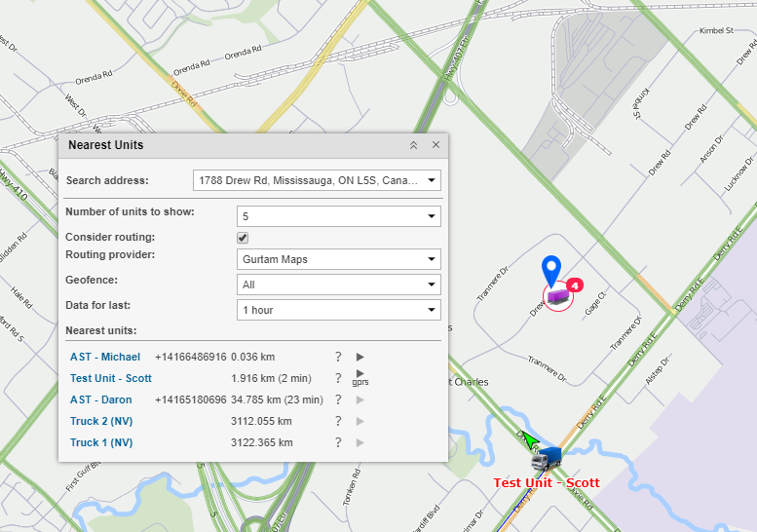The image size is (757, 532).
Task: Select Truck 1 (NV) in nearest units
Action: click(101, 442)
